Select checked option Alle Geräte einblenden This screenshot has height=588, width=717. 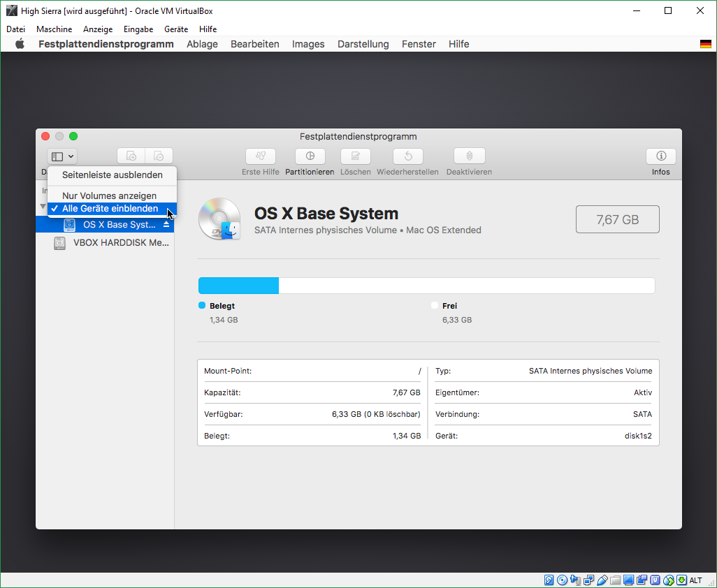tap(112, 209)
